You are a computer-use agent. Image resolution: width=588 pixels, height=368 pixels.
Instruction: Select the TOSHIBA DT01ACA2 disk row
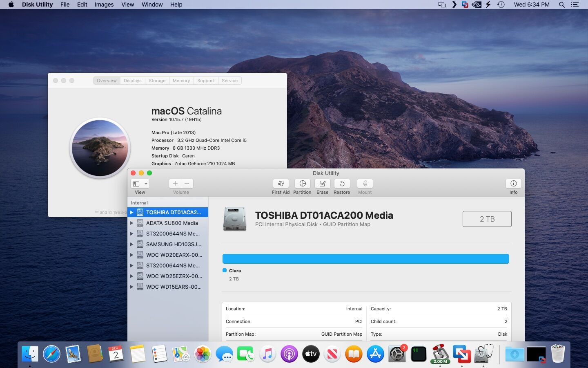coord(168,212)
